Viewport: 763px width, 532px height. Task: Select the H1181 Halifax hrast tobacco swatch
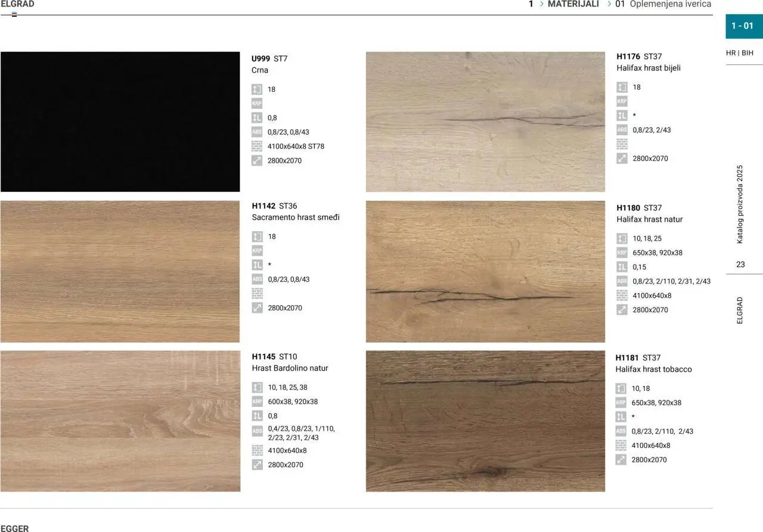click(x=485, y=421)
